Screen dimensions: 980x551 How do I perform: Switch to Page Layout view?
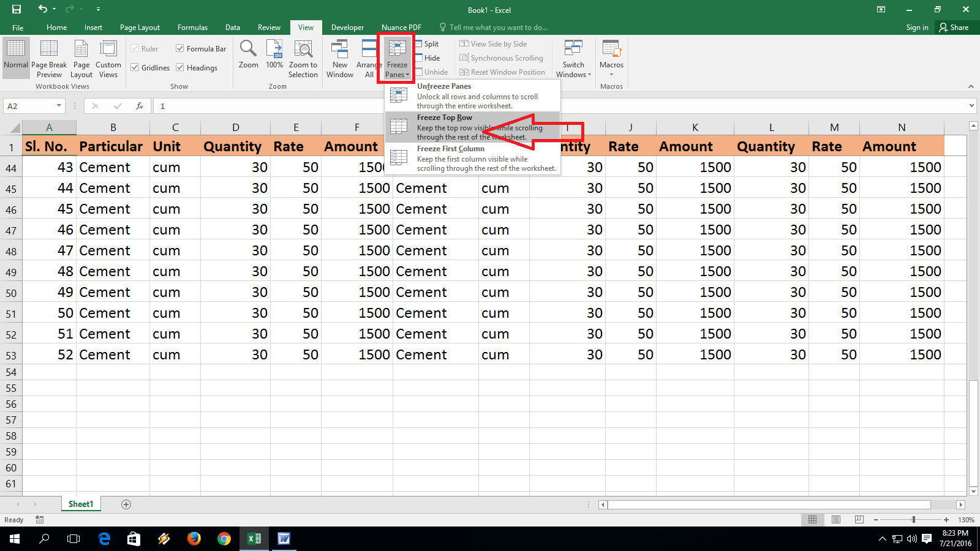tap(81, 58)
